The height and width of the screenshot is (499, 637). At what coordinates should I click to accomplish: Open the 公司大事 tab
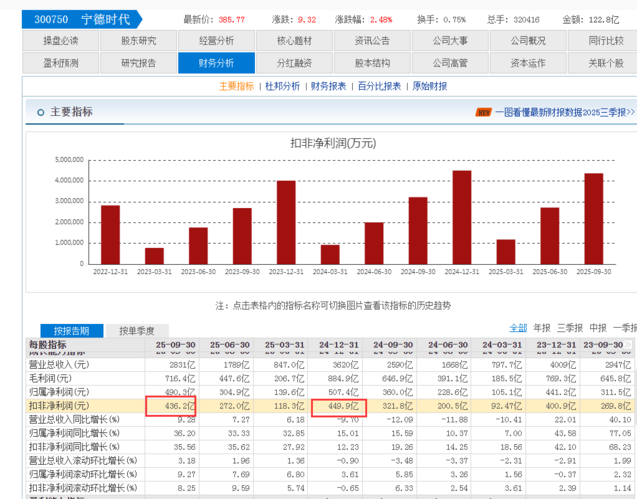pyautogui.click(x=451, y=41)
